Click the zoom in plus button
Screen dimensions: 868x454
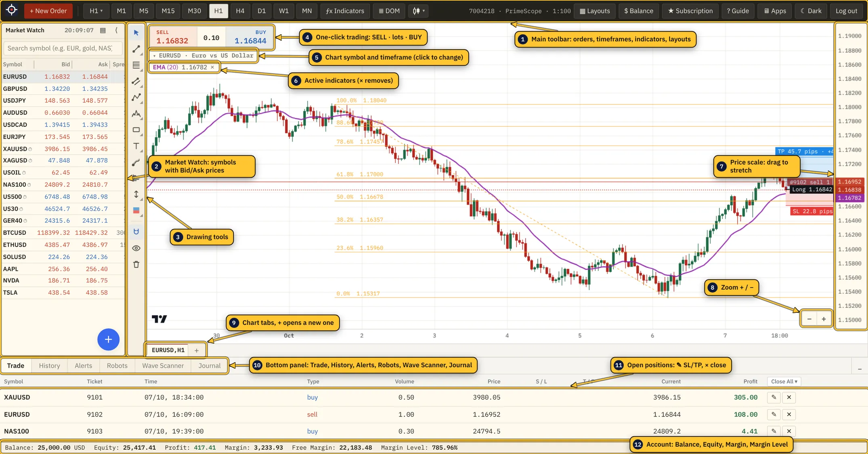(x=824, y=319)
